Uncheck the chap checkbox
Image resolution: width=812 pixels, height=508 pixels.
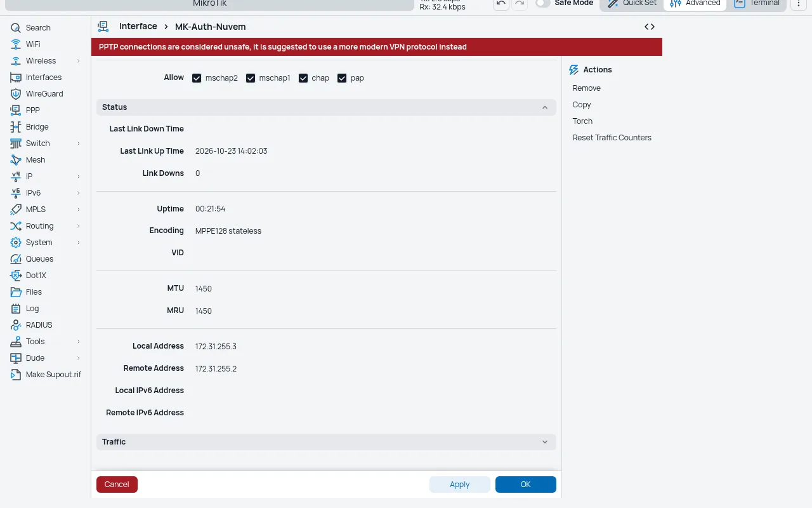(303, 78)
